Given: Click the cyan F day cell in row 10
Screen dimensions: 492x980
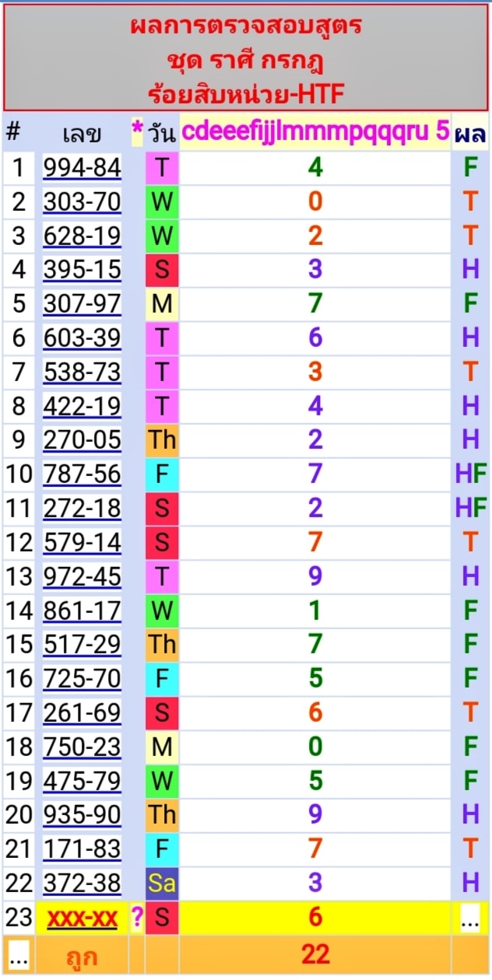Looking at the screenshot, I should click(162, 474).
